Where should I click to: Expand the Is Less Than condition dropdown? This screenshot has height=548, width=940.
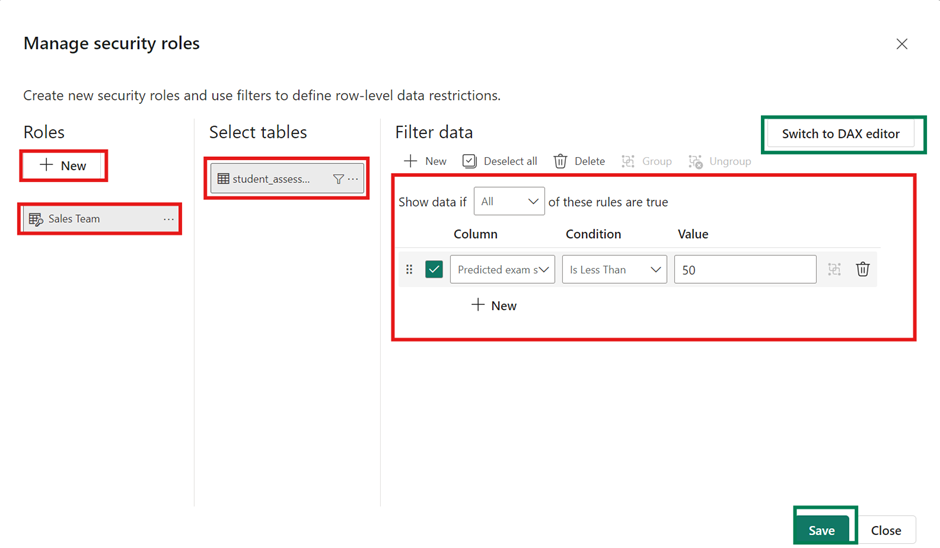(x=614, y=269)
